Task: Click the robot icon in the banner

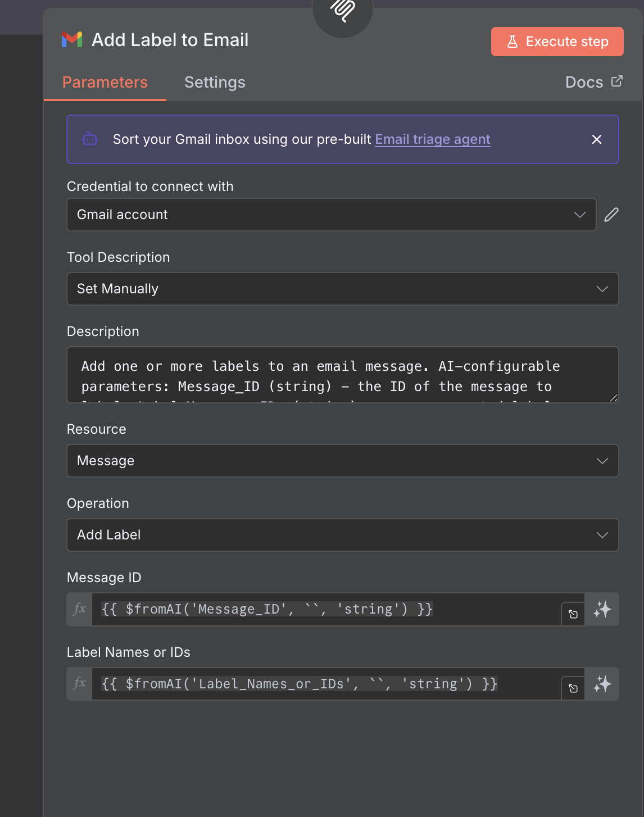Action: [90, 139]
